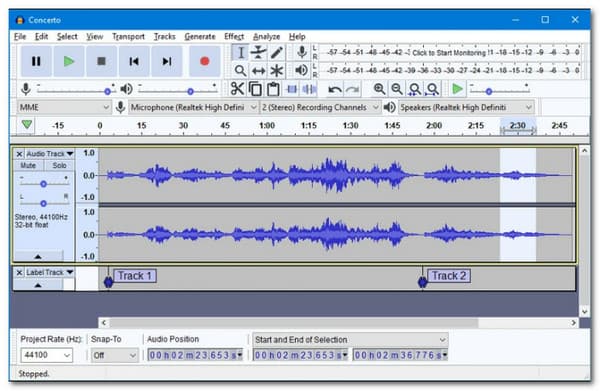Solo the Audio Track
This screenshot has height=391, width=600.
coord(59,165)
